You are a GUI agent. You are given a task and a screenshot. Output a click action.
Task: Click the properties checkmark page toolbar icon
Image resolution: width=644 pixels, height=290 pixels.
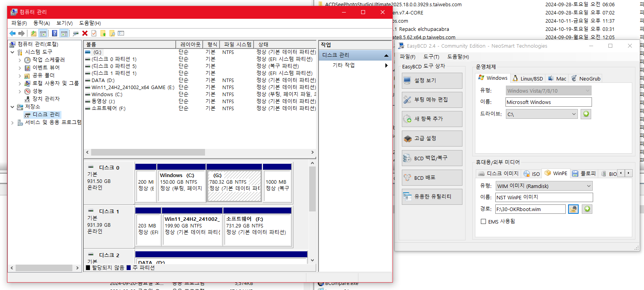tap(94, 34)
